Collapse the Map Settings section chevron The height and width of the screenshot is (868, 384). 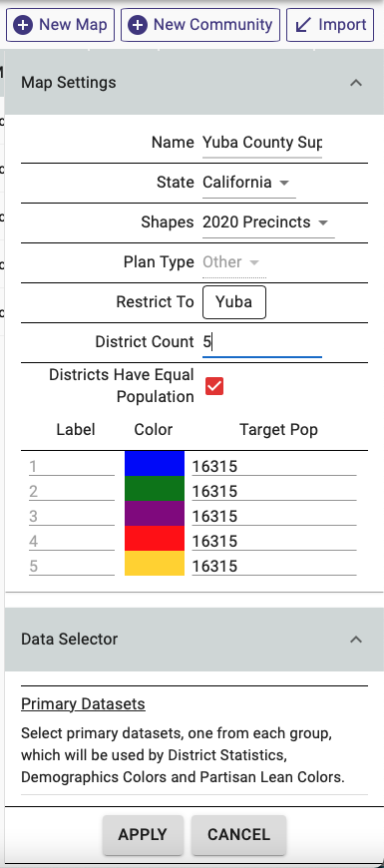coord(356,83)
